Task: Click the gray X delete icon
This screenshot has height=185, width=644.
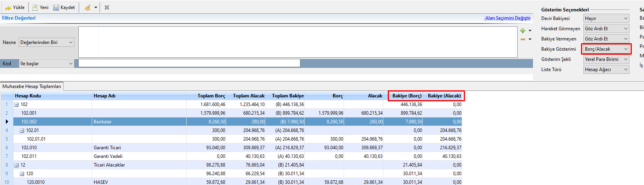Action: coord(107,7)
